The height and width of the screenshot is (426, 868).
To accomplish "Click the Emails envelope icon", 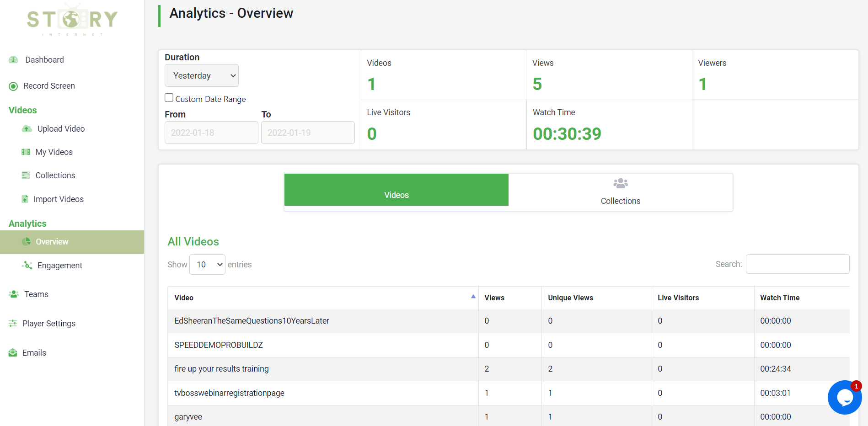I will [x=13, y=352].
